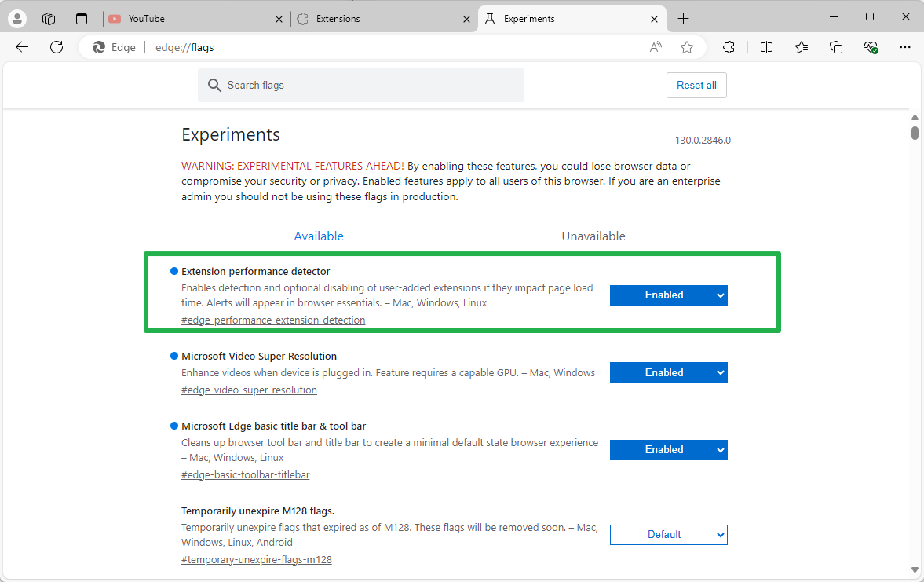Click the Read aloud icon in address bar
The image size is (924, 582).
656,47
